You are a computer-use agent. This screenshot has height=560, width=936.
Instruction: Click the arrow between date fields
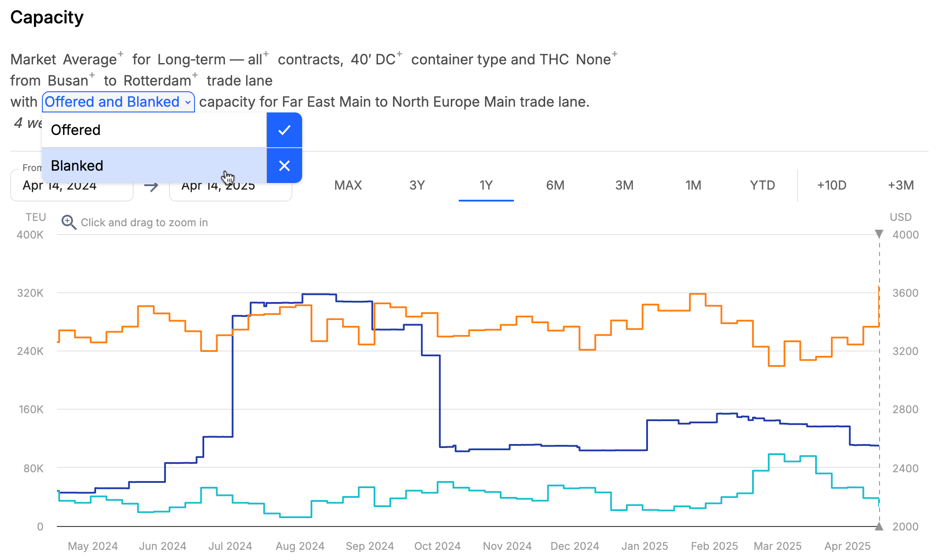(151, 186)
